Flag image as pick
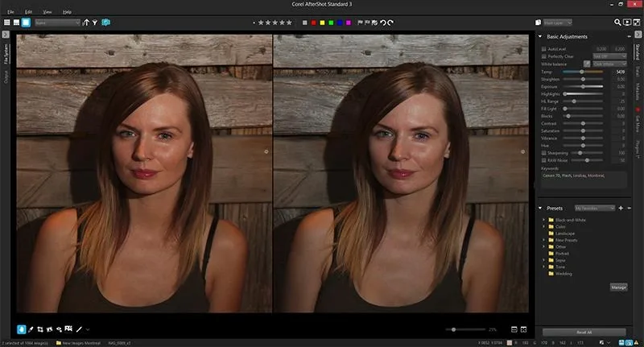Viewport: 644px width, 347px height. (360, 23)
